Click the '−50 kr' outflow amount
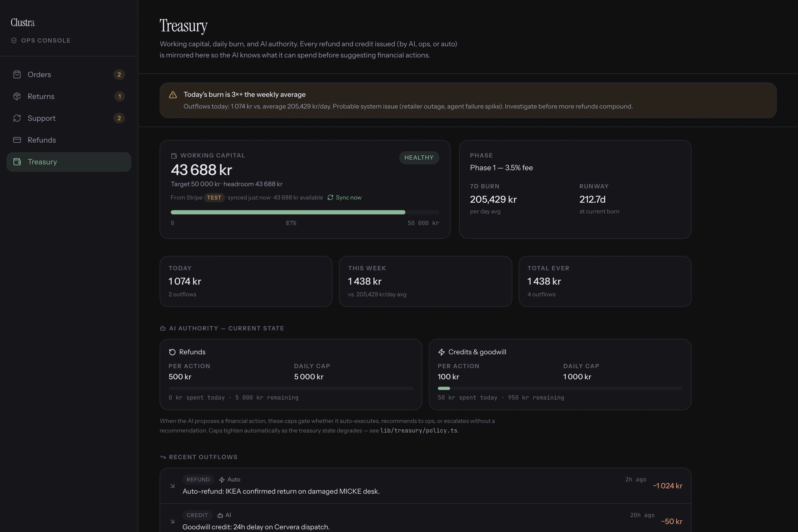This screenshot has height=532, width=798. click(x=671, y=521)
